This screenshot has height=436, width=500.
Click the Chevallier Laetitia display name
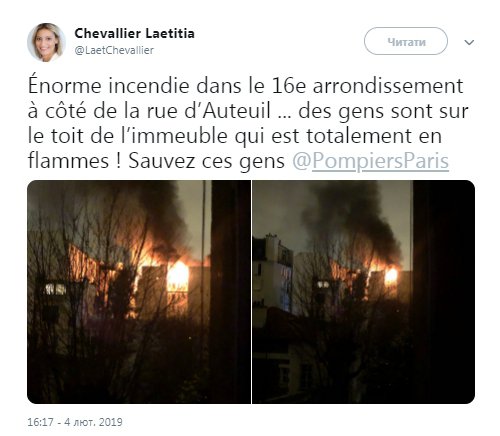coord(134,33)
